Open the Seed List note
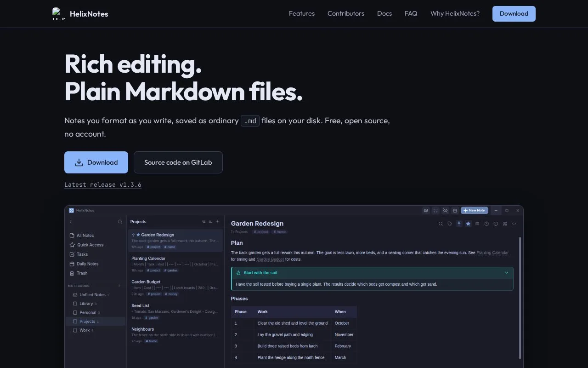 point(175,311)
